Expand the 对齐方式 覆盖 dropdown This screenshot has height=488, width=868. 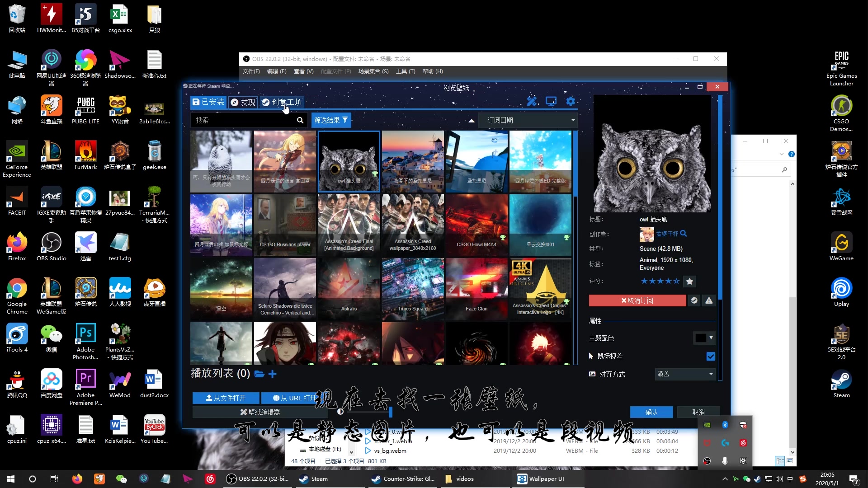[x=685, y=374]
